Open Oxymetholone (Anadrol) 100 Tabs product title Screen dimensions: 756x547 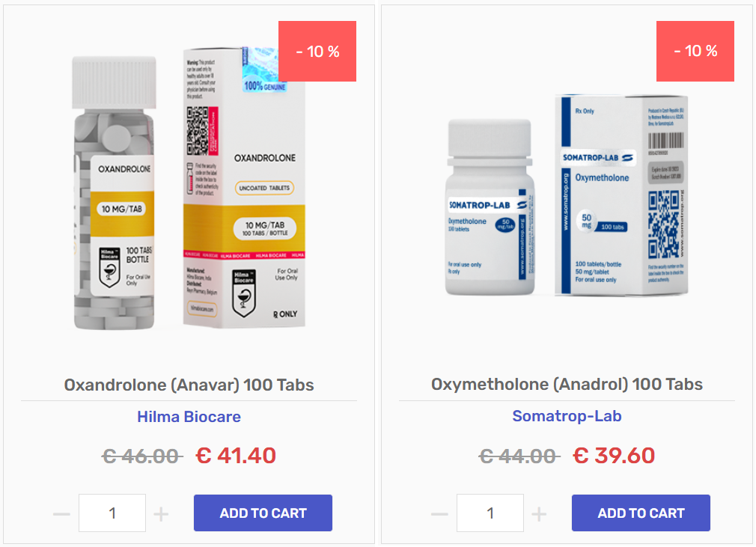567,384
